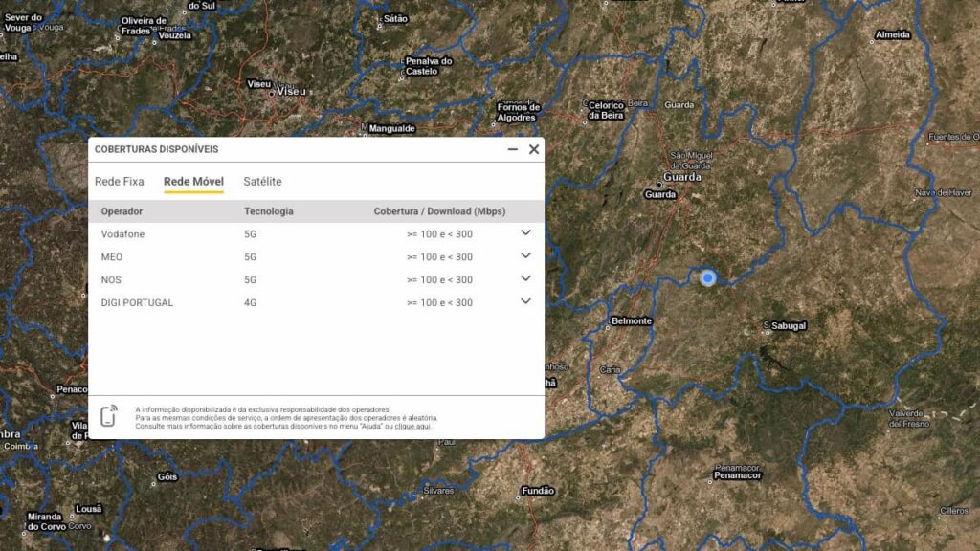Expand the MEO row details arrow
The width and height of the screenshot is (980, 551).
(x=525, y=255)
